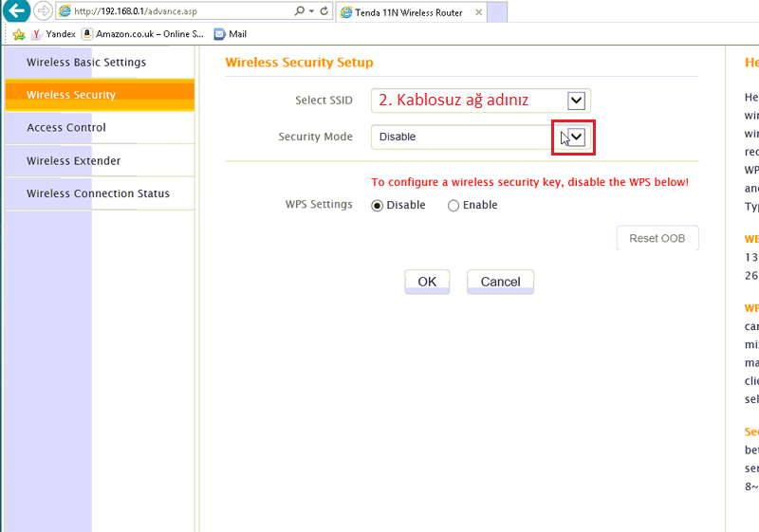Click the browser back arrow button
This screenshot has width=759, height=532.
click(16, 11)
